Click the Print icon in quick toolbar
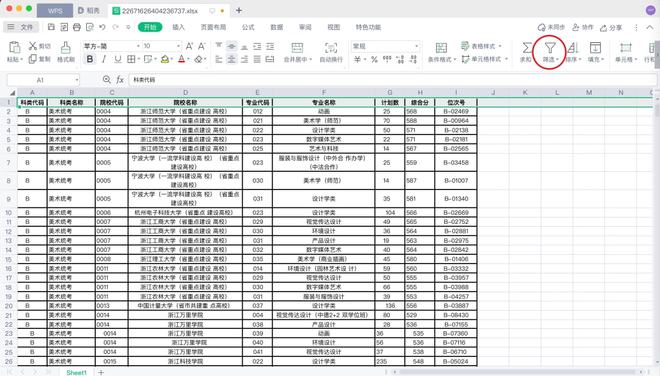The image size is (660, 376). [x=77, y=27]
